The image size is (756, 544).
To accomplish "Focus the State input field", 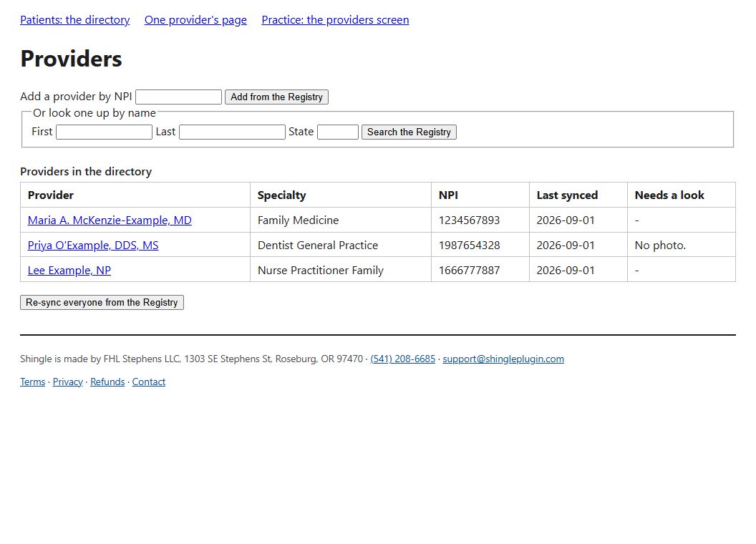I will click(x=338, y=132).
